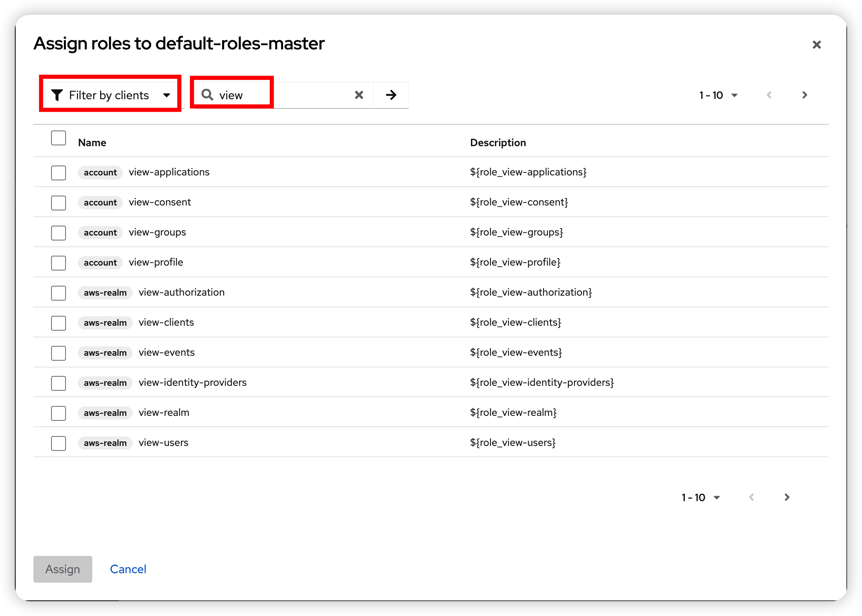
Task: Close the Assign roles dialog
Action: coord(816,44)
